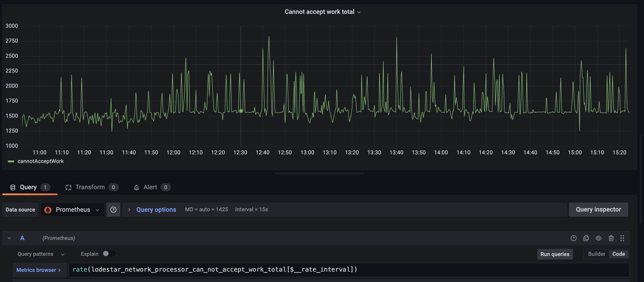Toggle query A visibility eye icon

(x=598, y=238)
